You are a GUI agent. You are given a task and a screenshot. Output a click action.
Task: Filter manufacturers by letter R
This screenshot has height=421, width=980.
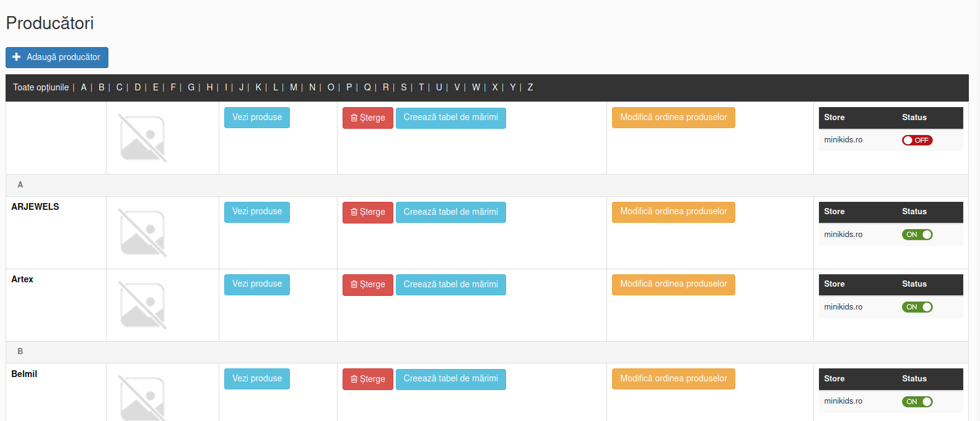point(385,87)
